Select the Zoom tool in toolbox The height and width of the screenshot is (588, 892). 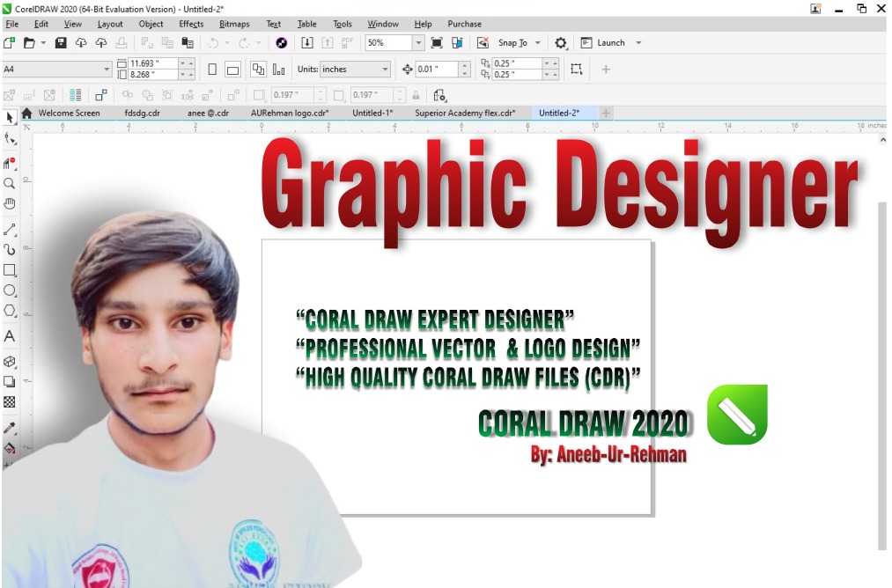(x=10, y=184)
